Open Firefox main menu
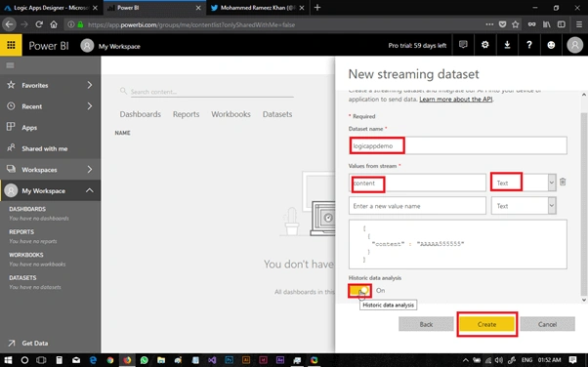Viewport: 588px width, 367px height. pos(578,24)
